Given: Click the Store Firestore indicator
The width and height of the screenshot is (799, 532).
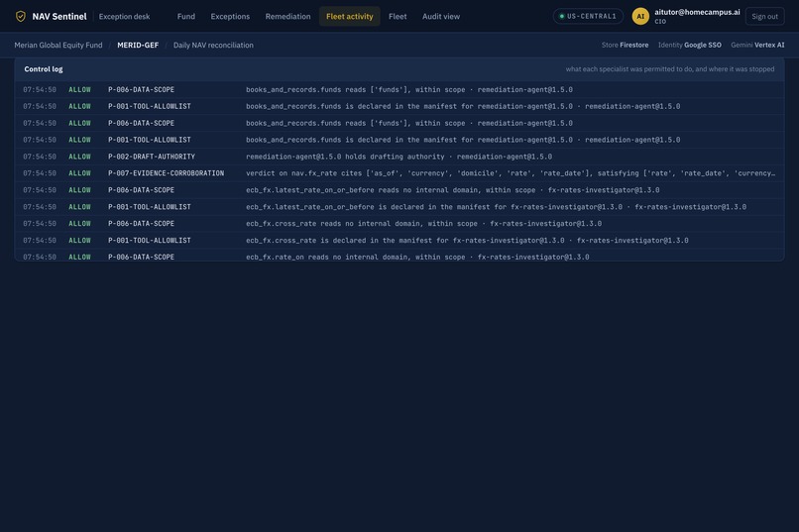Looking at the screenshot, I should point(625,46).
